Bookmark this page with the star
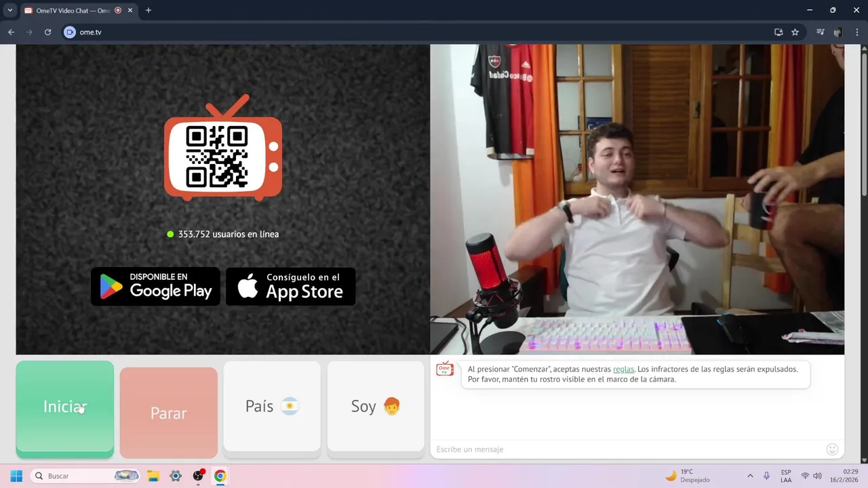This screenshot has height=488, width=868. tap(795, 32)
